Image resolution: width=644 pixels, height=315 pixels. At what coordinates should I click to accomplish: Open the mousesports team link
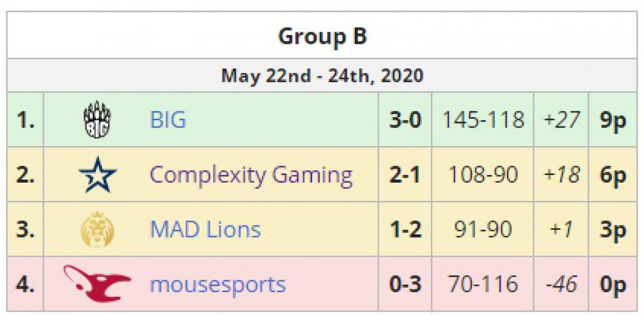pos(218,285)
